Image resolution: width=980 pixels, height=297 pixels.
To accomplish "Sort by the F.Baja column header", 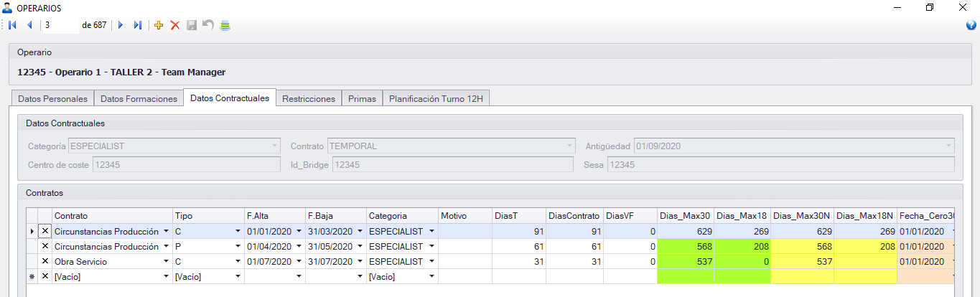I will click(x=335, y=216).
